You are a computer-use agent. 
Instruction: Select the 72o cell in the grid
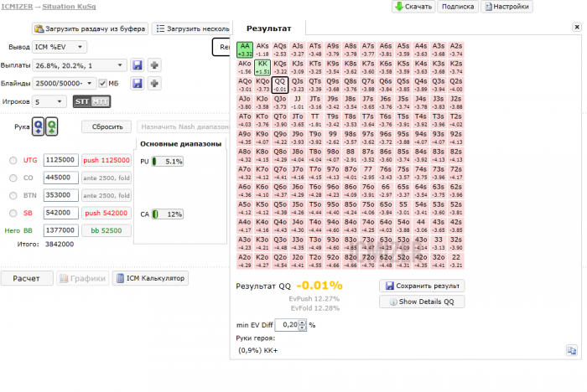point(368,260)
